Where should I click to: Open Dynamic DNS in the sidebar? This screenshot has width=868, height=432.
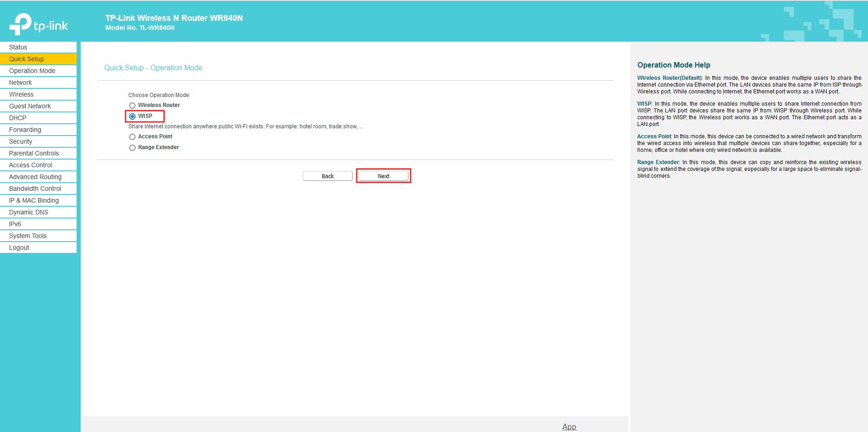point(38,212)
